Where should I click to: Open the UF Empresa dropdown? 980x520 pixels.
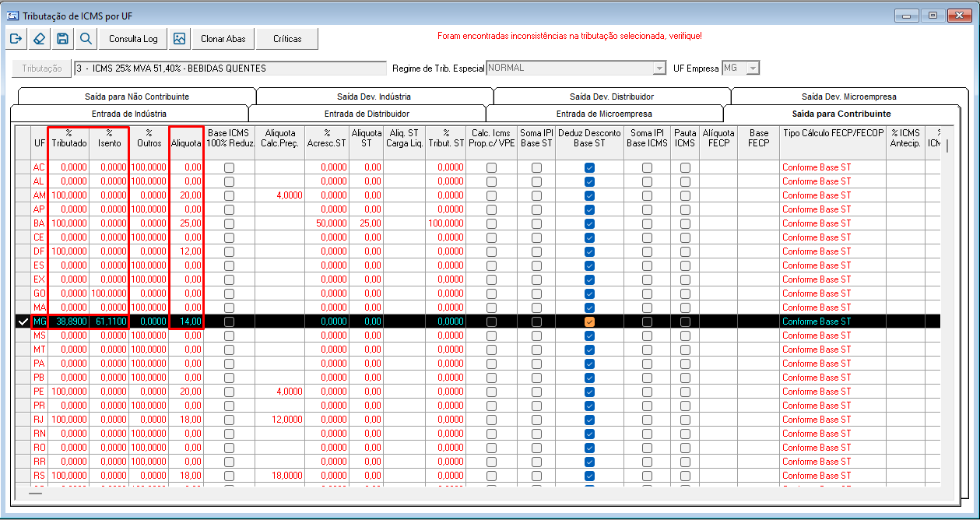click(x=752, y=69)
